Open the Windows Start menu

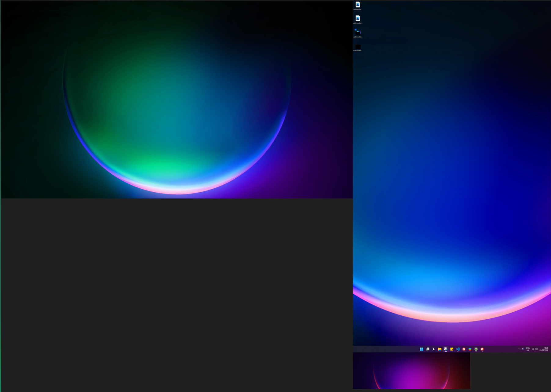coord(421,349)
